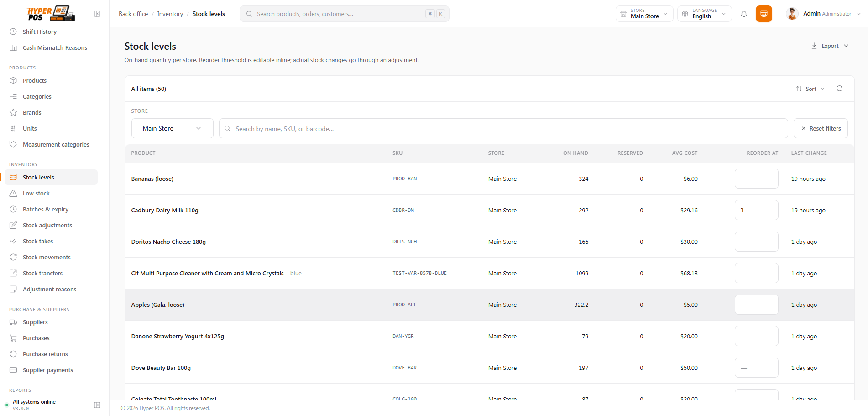868x416 pixels.
Task: Click the Danone Strawberry Yogurt 4x125g row name
Action: pos(178,336)
